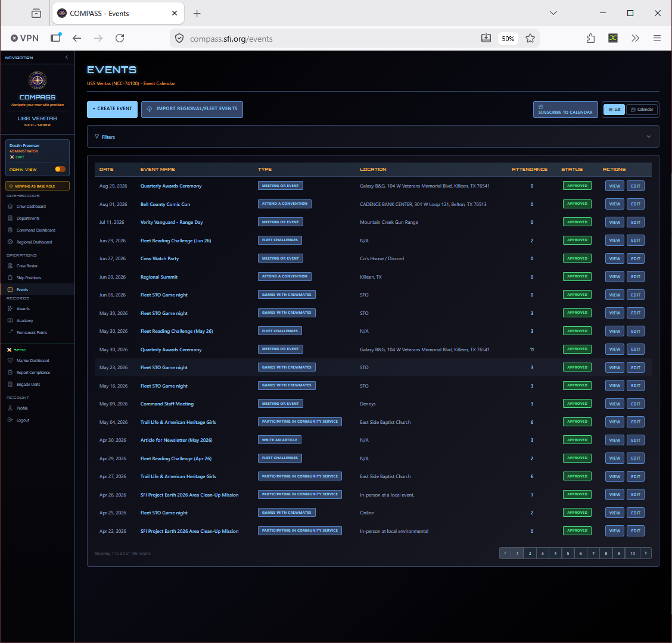The image size is (672, 643).
Task: Click the COMPASS logo emblem
Action: (38, 80)
